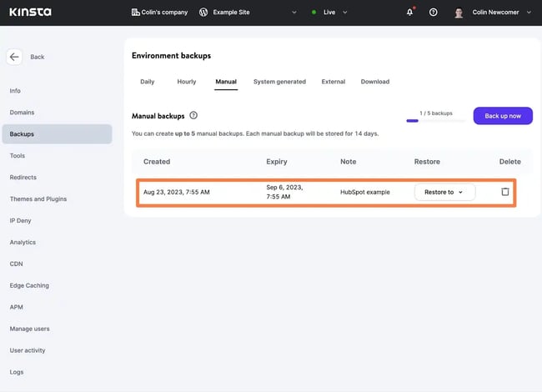
Task: Delete the HubSpot example backup via trash icon
Action: click(505, 192)
